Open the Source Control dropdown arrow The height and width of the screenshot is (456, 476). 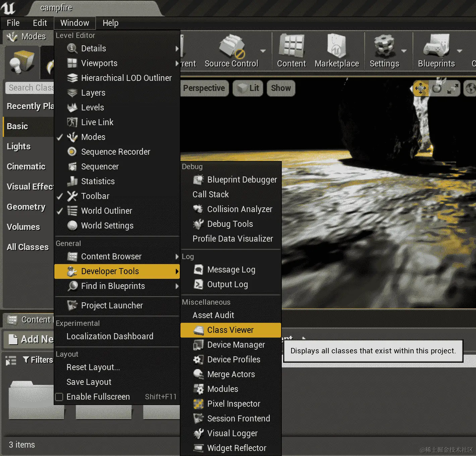pyautogui.click(x=263, y=51)
